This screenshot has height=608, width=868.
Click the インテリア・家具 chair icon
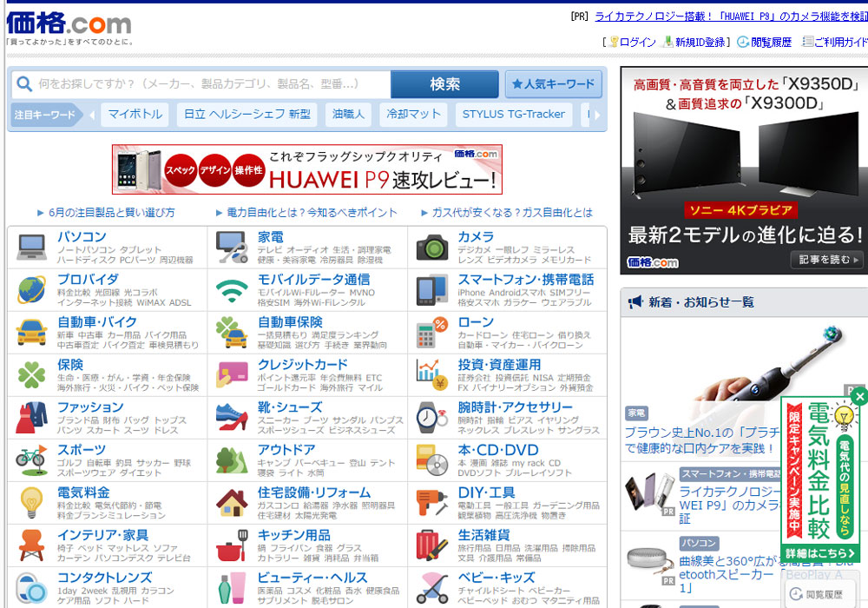(31, 545)
